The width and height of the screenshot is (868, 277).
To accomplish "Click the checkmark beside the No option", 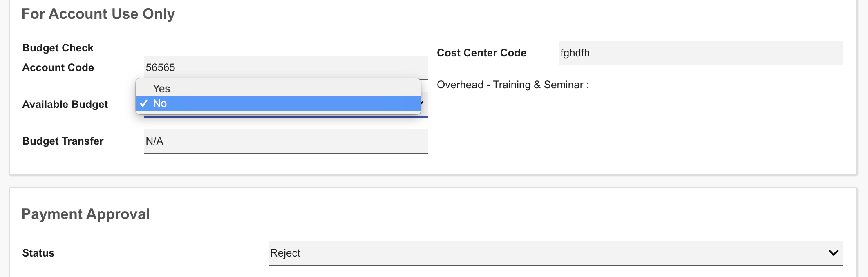I will 143,103.
